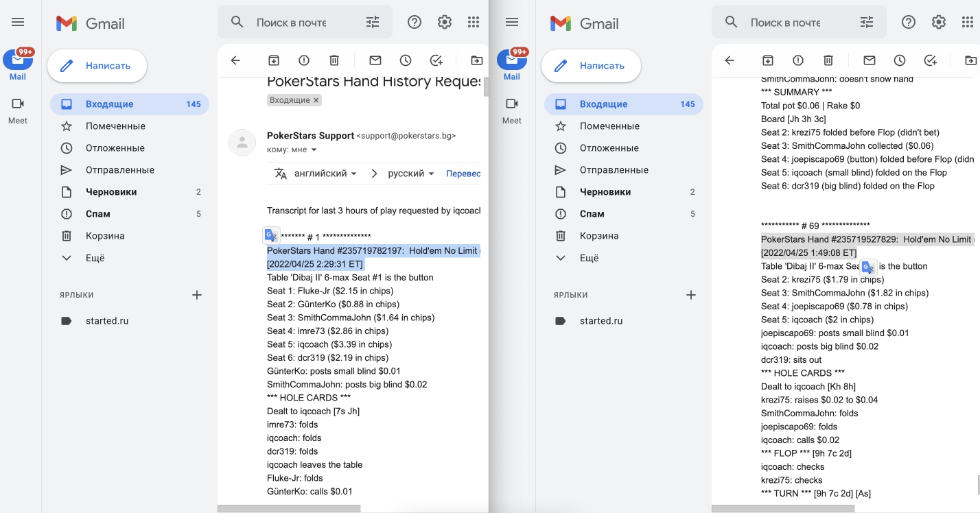Image resolution: width=980 pixels, height=513 pixels.
Task: Select 'Входящие' folder in right window
Action: (x=623, y=104)
